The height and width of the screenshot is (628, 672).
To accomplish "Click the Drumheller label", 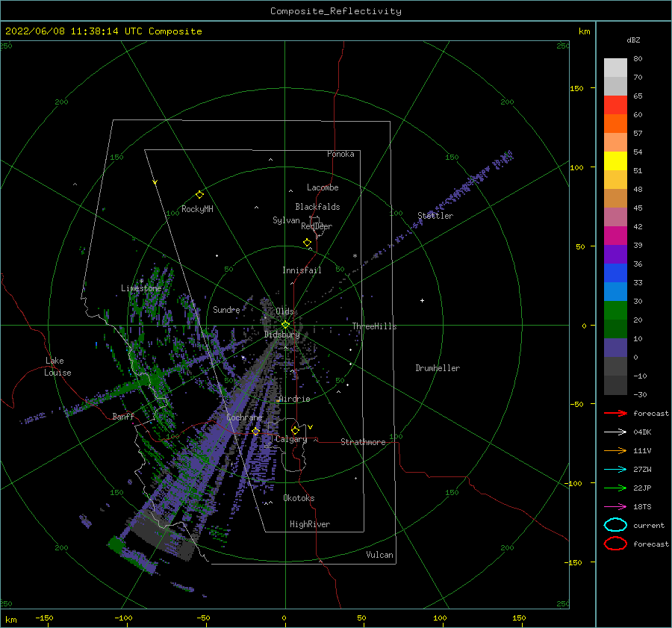I will tap(438, 368).
